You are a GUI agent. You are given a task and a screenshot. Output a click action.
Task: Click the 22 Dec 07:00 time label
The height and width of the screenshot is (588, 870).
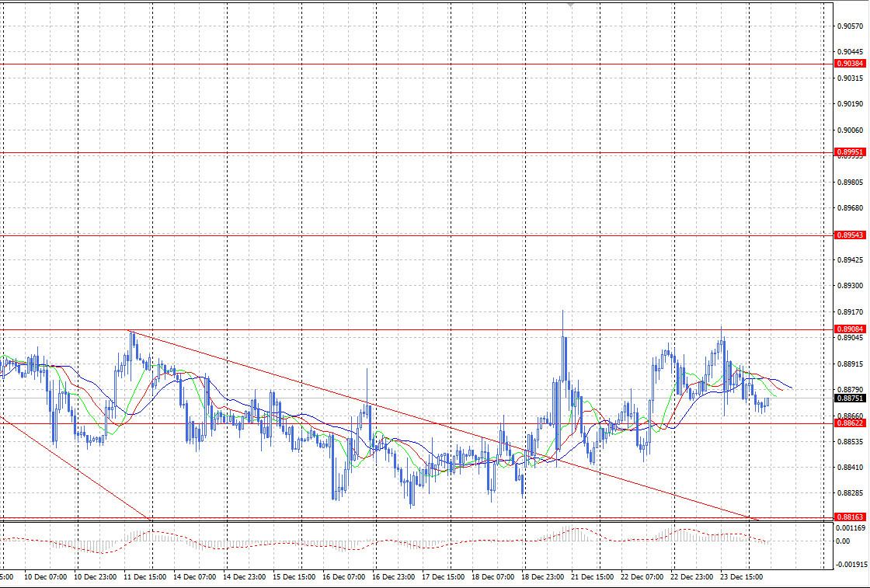pos(642,577)
